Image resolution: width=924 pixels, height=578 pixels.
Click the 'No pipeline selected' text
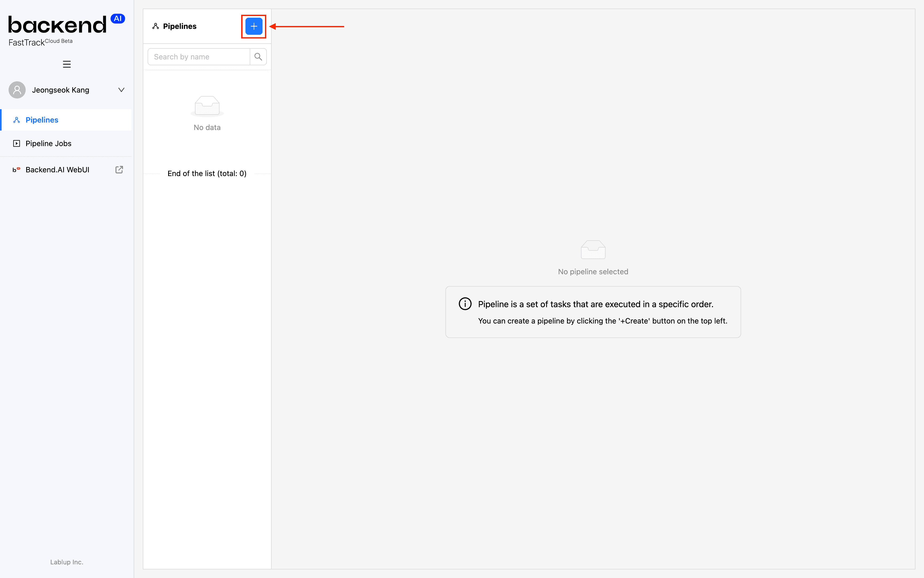click(x=593, y=272)
